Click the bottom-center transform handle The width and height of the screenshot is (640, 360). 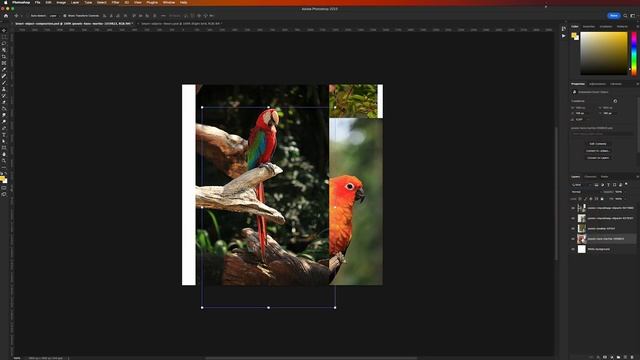tap(268, 308)
